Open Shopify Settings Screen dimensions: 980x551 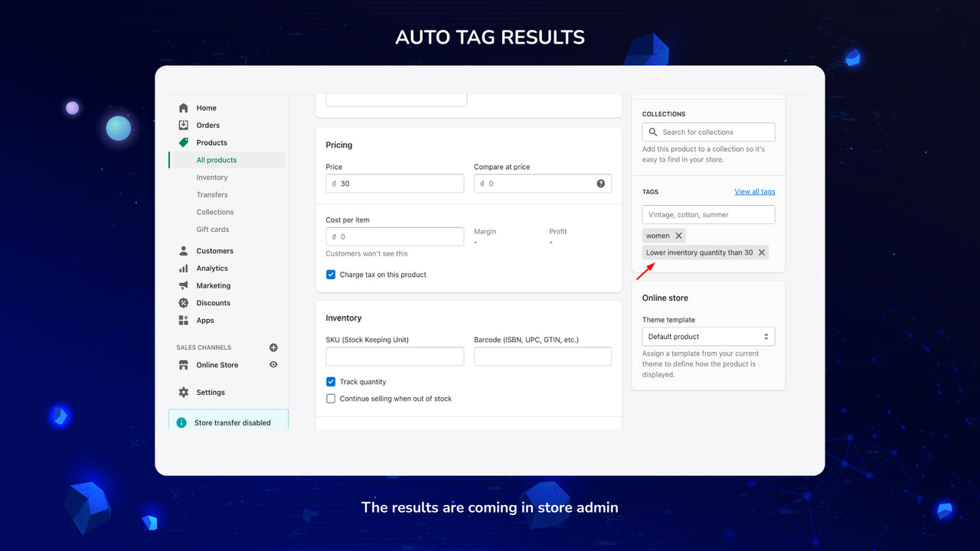[x=211, y=392]
